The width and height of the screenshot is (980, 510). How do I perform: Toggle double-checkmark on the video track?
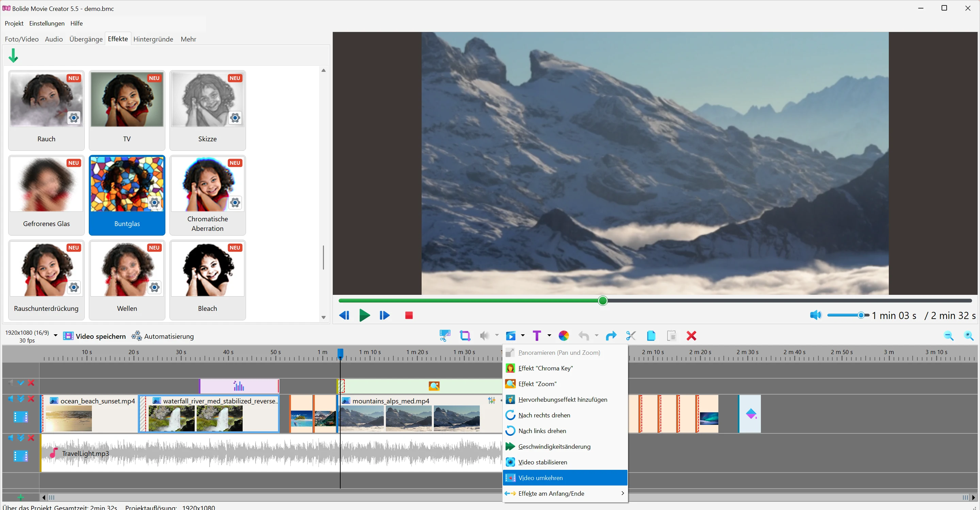(21, 398)
